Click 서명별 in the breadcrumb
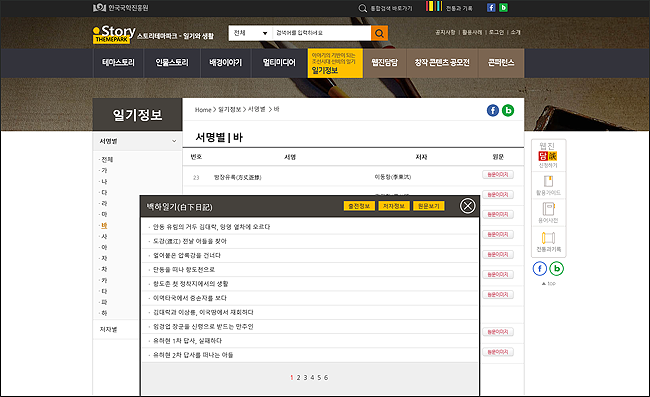 [257, 109]
